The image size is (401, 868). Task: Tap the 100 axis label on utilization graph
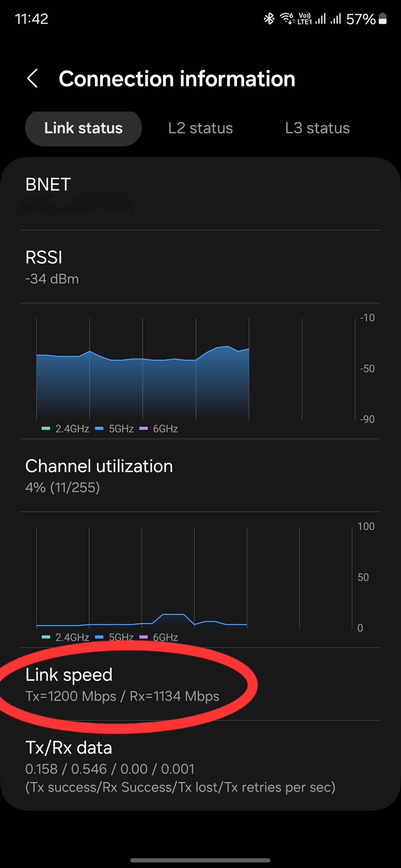point(366,526)
